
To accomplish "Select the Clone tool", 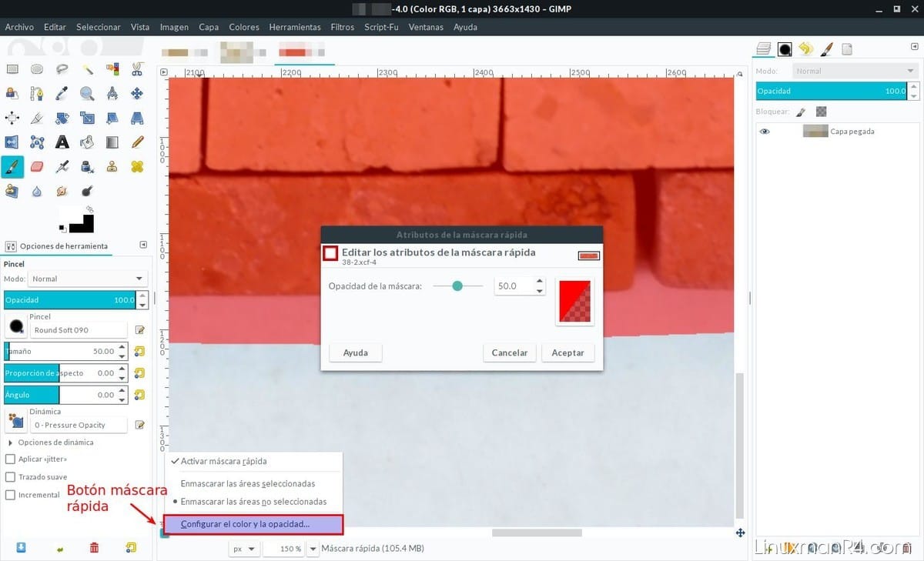I will [x=112, y=166].
